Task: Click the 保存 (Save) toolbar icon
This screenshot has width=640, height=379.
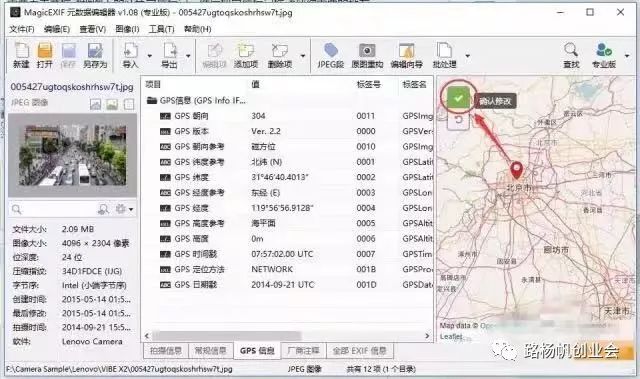Action: [x=69, y=55]
